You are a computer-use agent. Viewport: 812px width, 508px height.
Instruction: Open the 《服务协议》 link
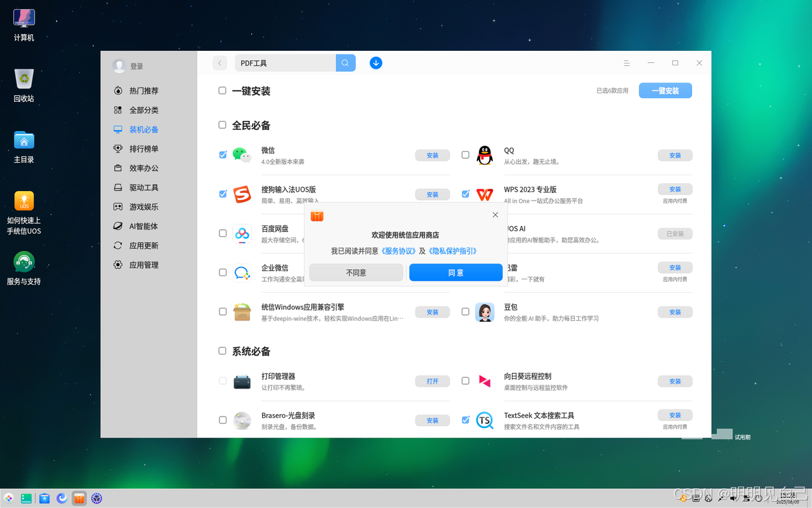(x=398, y=251)
